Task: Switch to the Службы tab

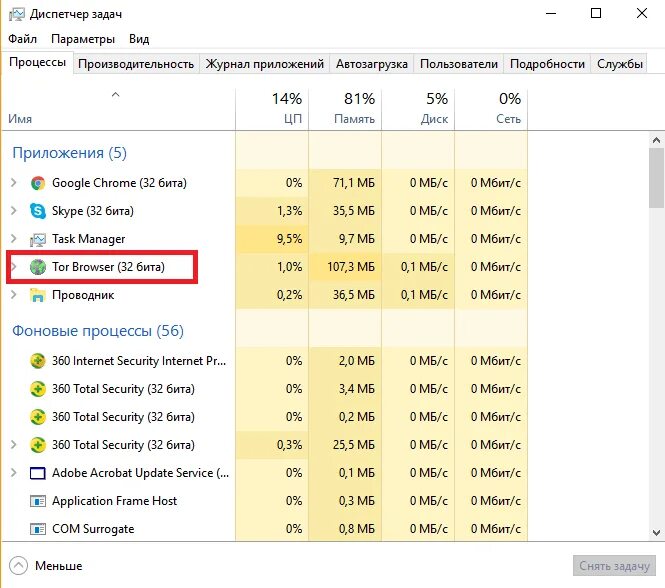Action: coord(620,64)
